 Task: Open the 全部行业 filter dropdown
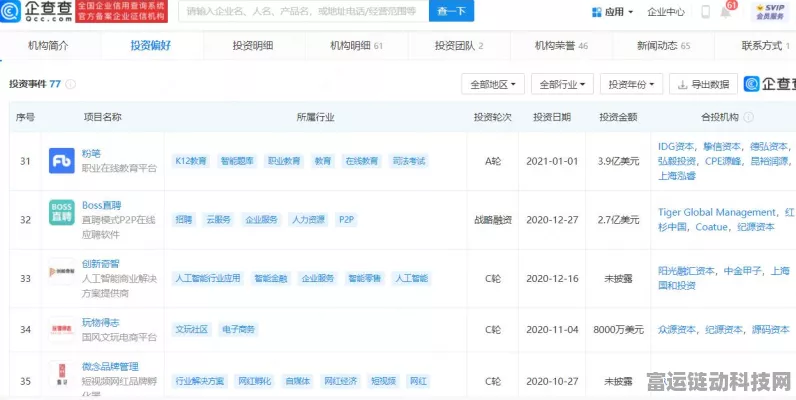562,84
